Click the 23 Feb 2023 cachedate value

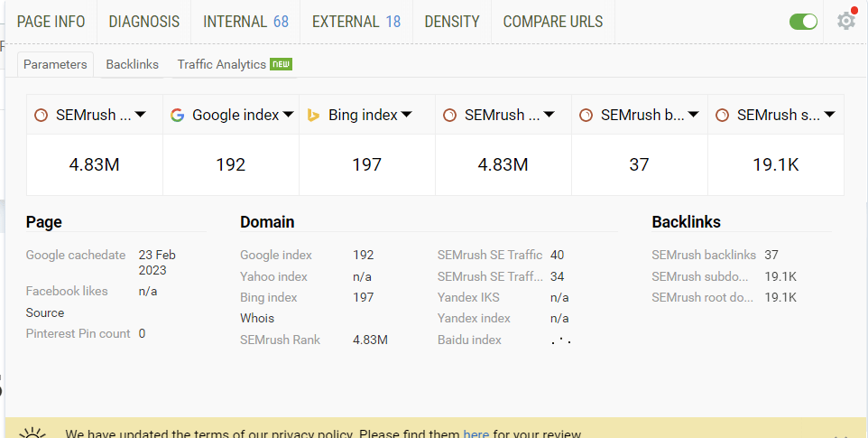tap(157, 263)
